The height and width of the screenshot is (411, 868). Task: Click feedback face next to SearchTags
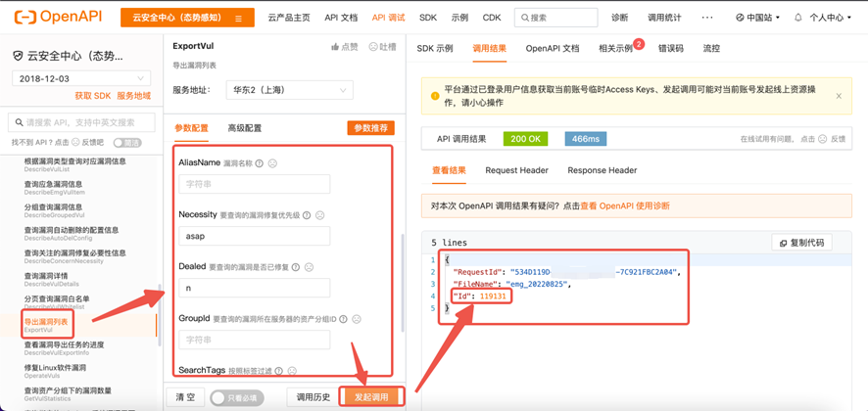pos(292,371)
